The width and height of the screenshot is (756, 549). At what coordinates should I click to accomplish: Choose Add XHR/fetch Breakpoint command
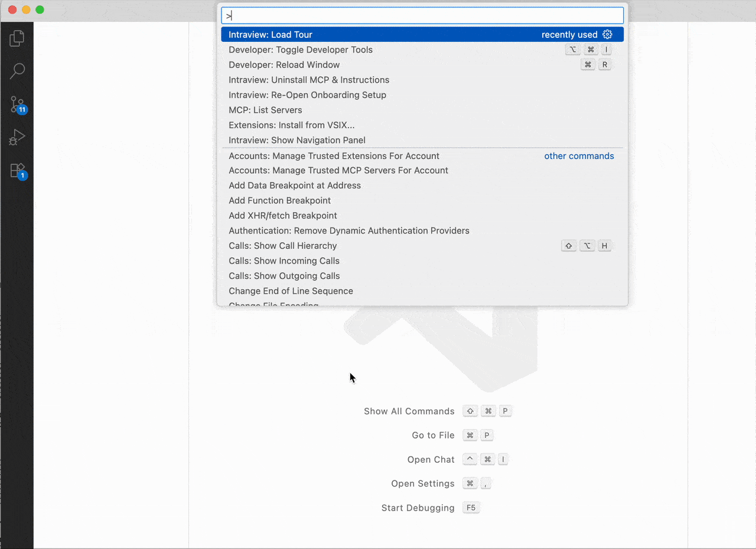(422, 216)
